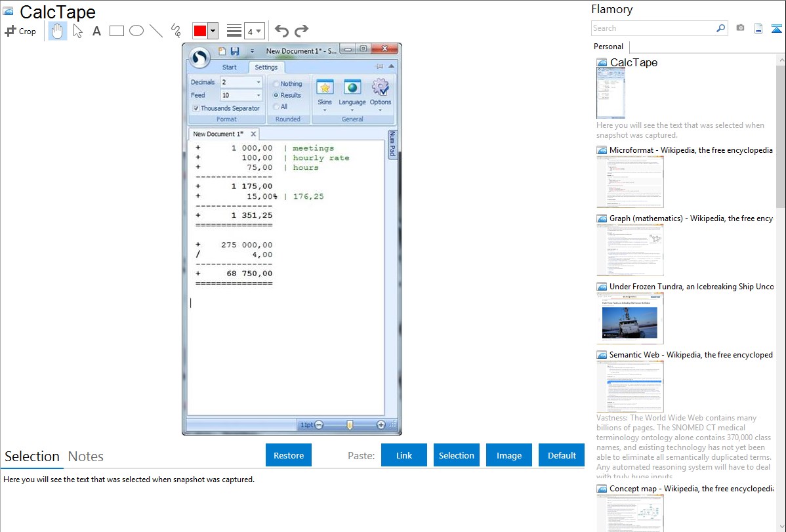786x532 pixels.
Task: Close the New Document 1 tab
Action: (x=253, y=134)
